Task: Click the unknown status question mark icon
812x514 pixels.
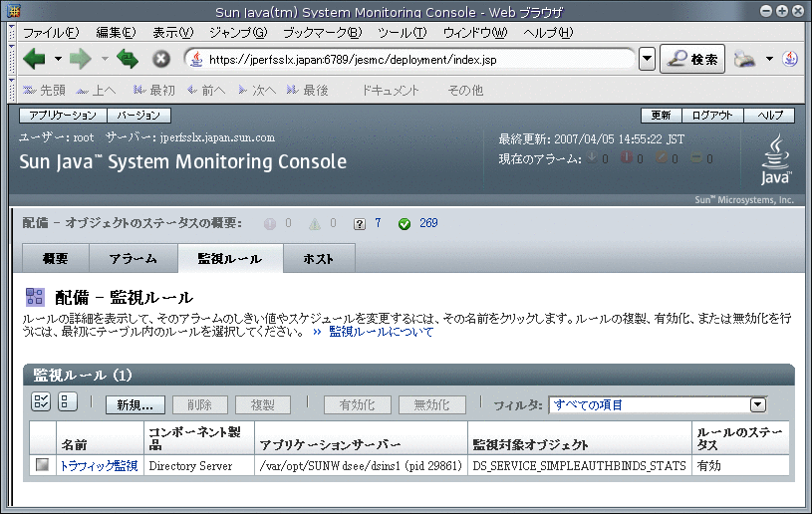Action: tap(360, 223)
